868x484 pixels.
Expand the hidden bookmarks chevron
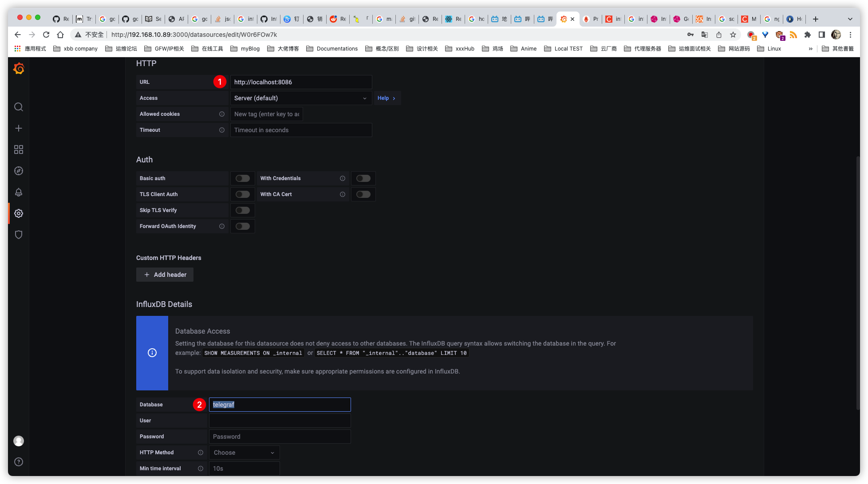click(x=811, y=49)
